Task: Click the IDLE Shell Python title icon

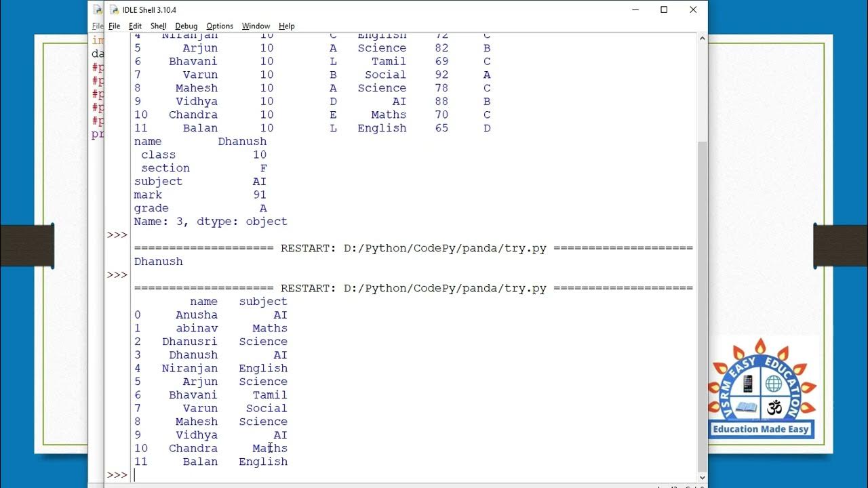Action: pyautogui.click(x=114, y=9)
